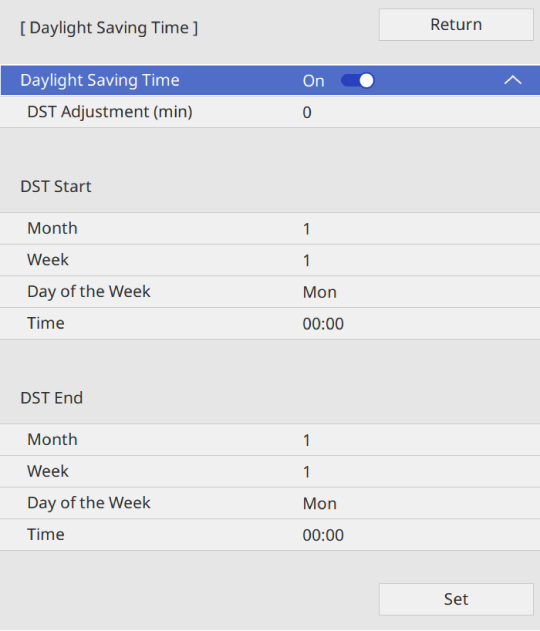Select the Daylight Saving Time row label

pos(100,80)
